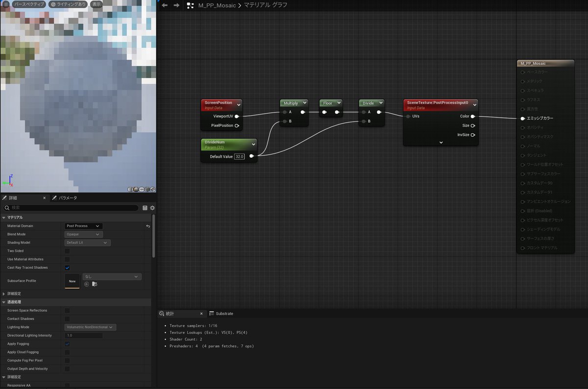588x389 pixels.
Task: Click the back navigation arrow above the graph
Action: (164, 5)
